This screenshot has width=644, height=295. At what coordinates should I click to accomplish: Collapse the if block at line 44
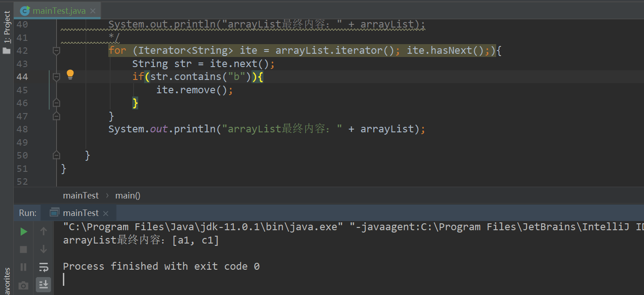click(56, 77)
